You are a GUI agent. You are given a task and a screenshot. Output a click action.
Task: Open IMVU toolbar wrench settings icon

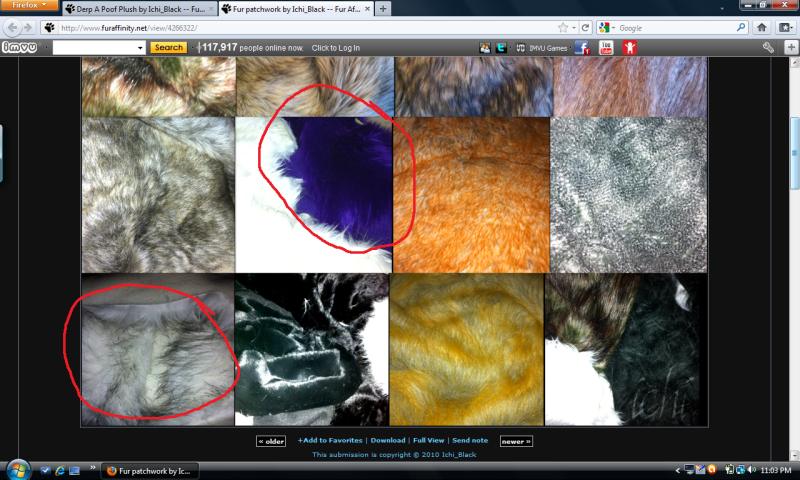pos(768,47)
